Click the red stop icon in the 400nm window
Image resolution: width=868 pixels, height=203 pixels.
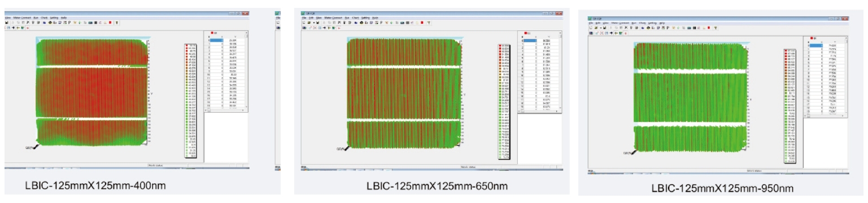pos(110,23)
